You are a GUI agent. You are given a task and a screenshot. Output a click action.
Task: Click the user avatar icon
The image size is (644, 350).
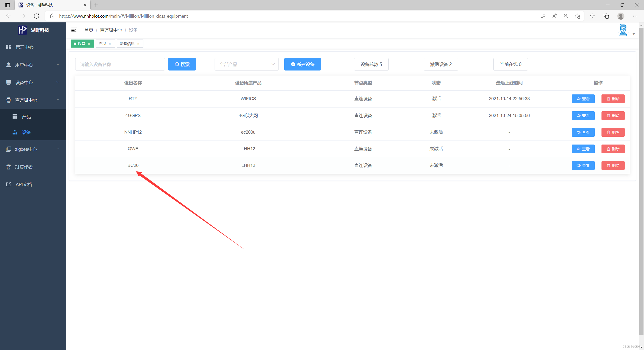point(623,30)
